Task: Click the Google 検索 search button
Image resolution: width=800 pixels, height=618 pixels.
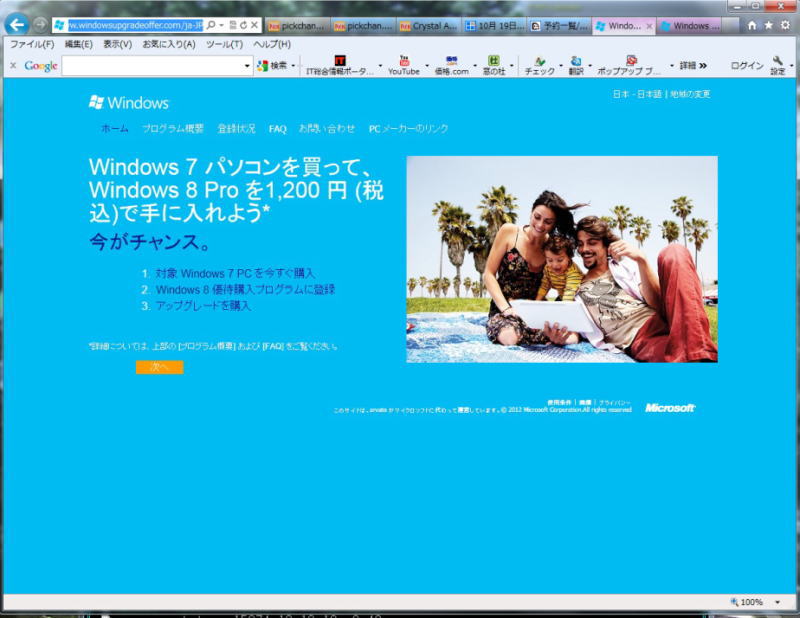Action: [x=273, y=65]
